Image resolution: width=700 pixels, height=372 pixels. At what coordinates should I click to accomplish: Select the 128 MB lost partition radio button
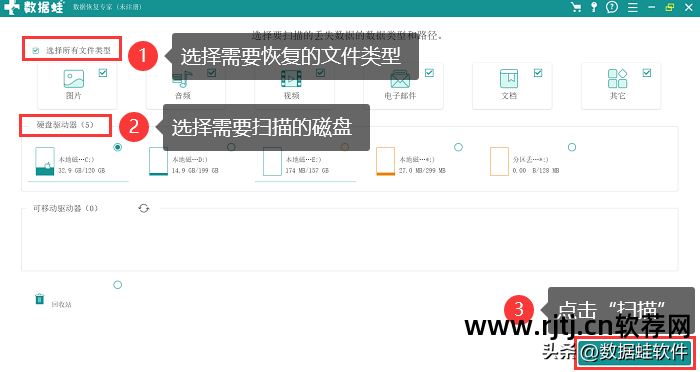[572, 147]
